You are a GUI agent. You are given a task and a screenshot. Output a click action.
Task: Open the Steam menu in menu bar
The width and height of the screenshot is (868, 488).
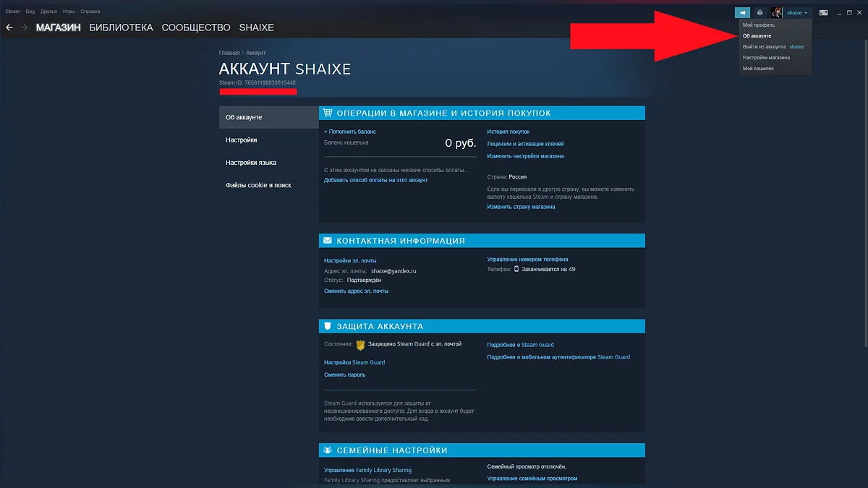[12, 12]
